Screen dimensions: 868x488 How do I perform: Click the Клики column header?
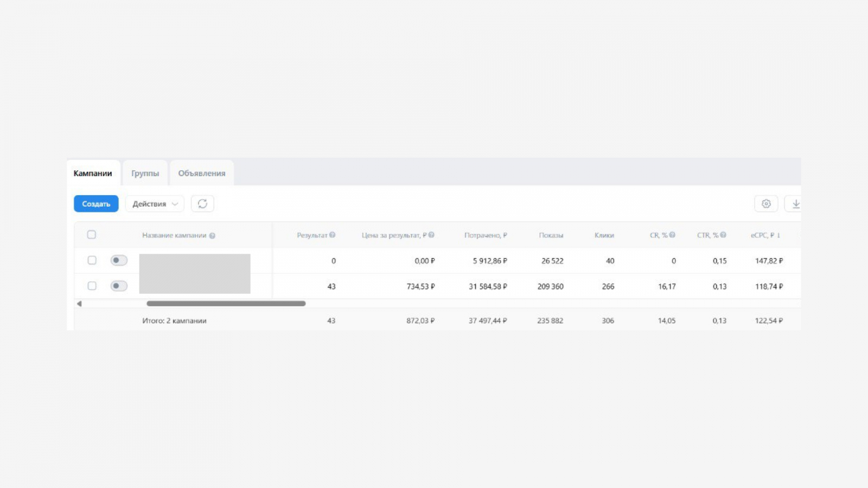pyautogui.click(x=604, y=235)
